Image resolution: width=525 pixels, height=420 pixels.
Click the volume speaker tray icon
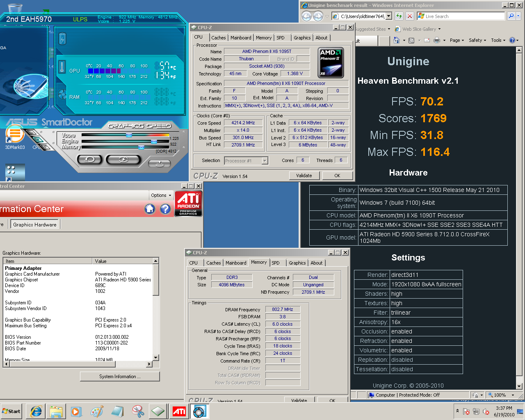click(x=486, y=411)
